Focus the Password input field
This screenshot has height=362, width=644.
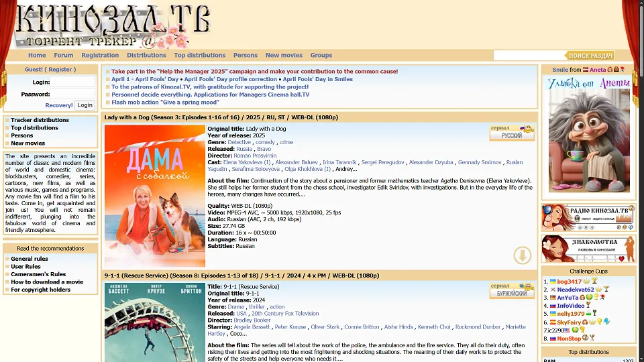coord(72,94)
